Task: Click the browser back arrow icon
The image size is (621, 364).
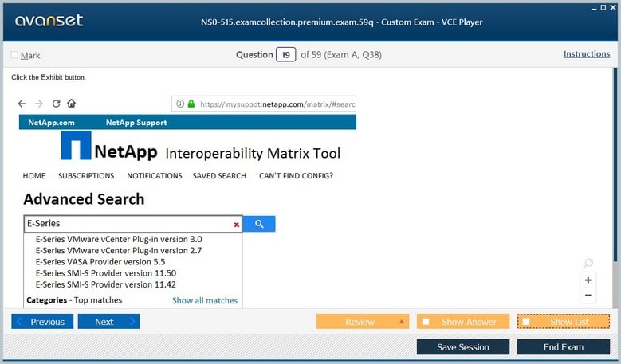Action: [x=22, y=104]
